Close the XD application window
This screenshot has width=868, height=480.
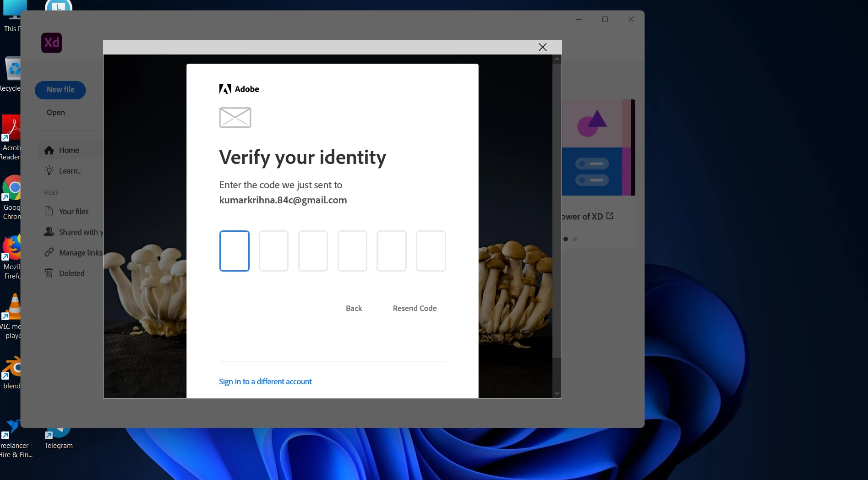(x=631, y=19)
